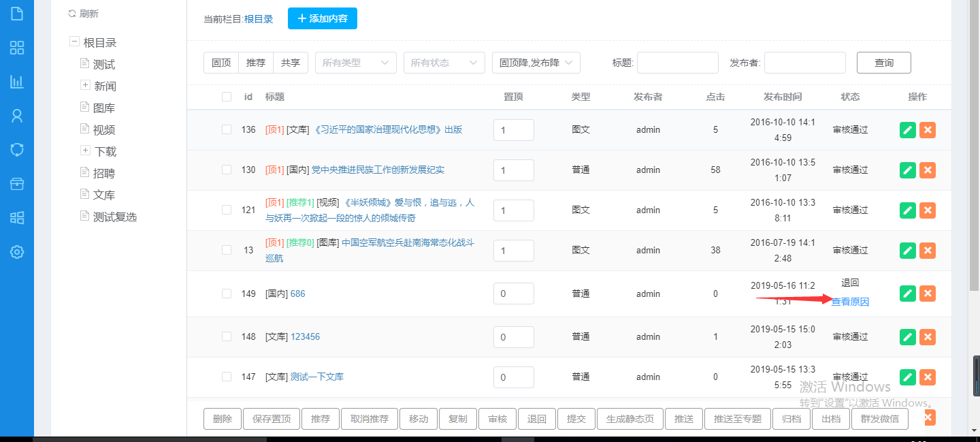
Task: Click orange delete icon for article 130
Action: 927,170
